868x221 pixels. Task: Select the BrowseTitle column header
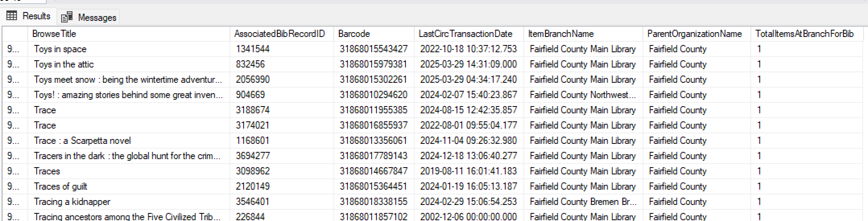pos(129,34)
